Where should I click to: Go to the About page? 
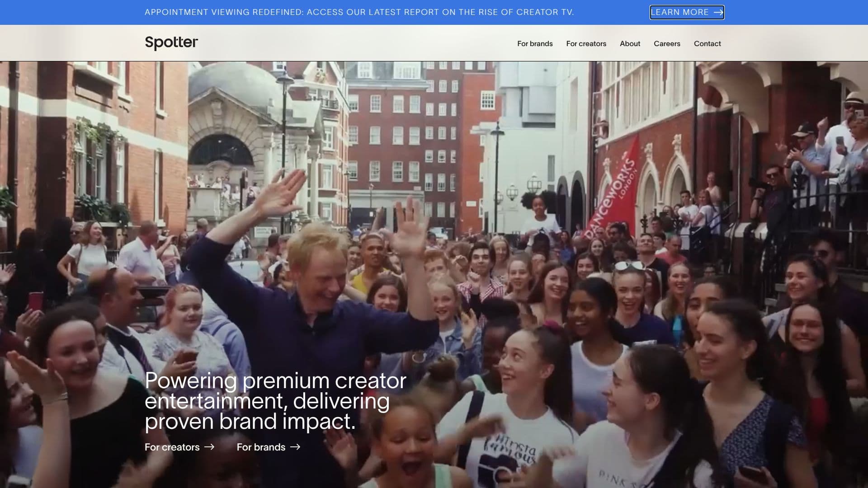pos(630,44)
